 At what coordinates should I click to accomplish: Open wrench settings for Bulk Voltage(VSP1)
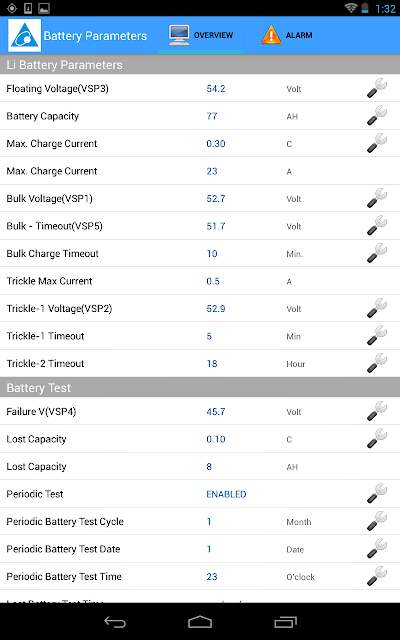tap(377, 198)
